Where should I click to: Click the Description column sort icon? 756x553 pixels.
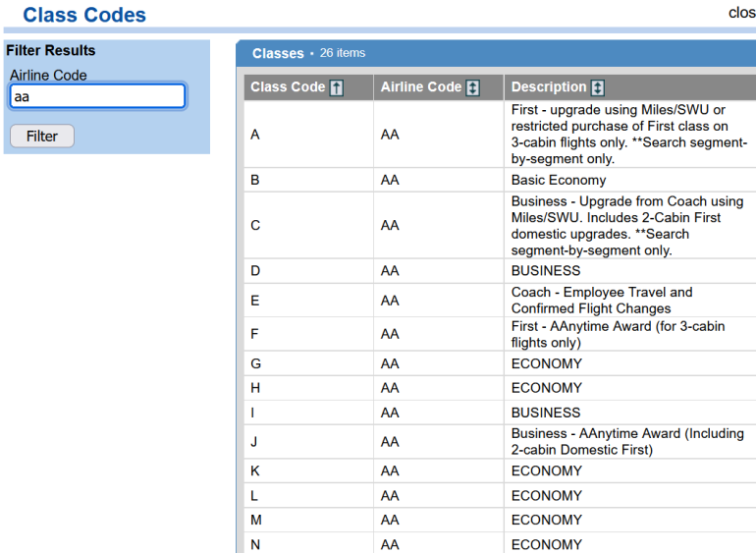598,87
